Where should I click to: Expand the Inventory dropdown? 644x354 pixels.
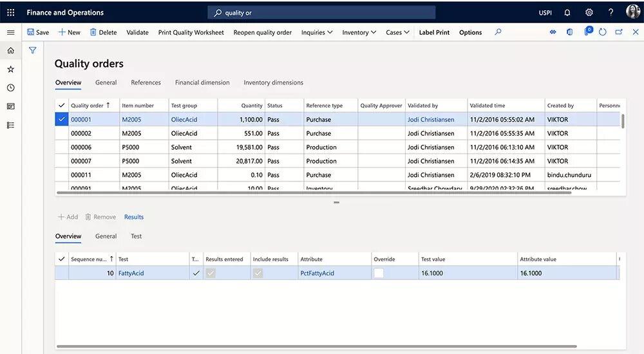(359, 32)
